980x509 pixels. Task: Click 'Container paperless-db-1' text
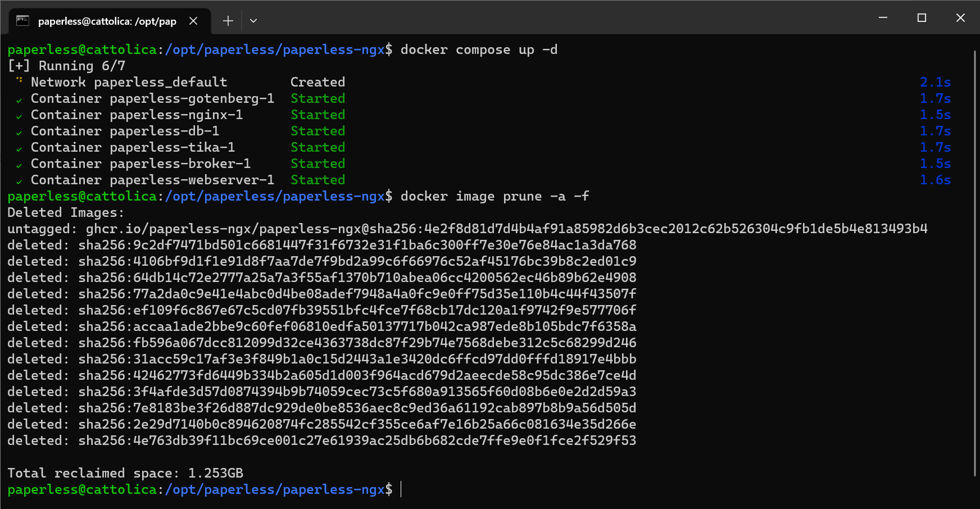[x=125, y=131]
